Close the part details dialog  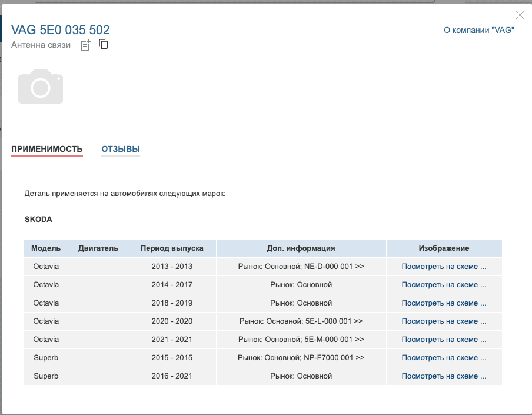tap(520, 15)
